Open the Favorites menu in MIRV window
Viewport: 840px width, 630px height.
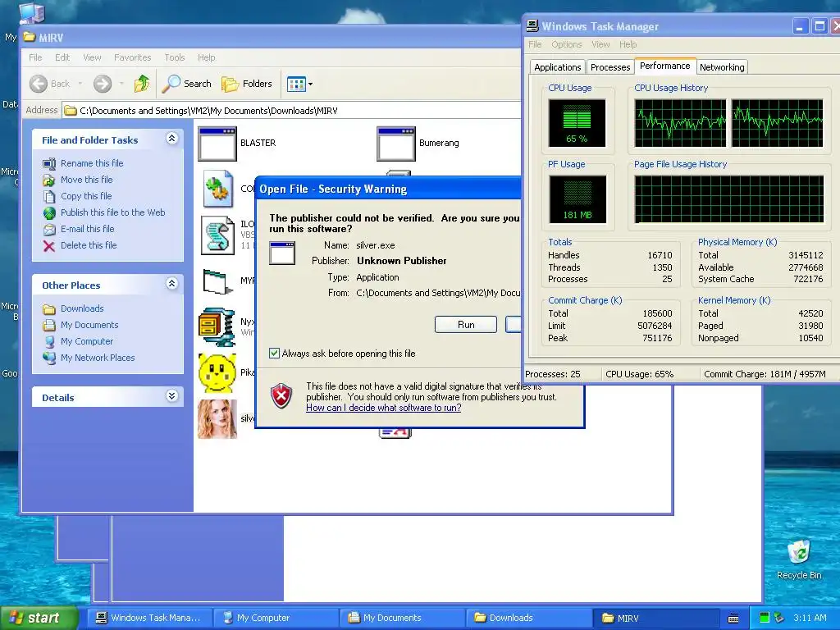[x=132, y=57]
